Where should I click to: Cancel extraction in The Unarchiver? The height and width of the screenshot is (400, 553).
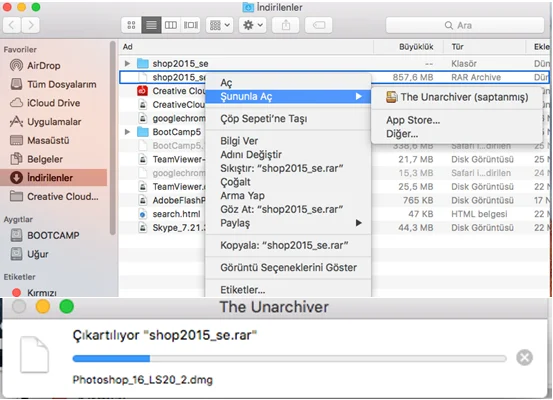pos(524,358)
